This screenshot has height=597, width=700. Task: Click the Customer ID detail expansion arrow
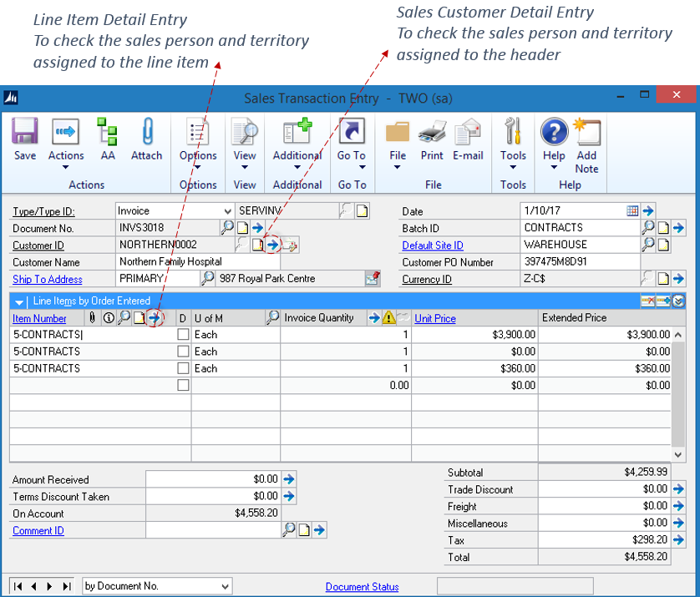pos(273,245)
